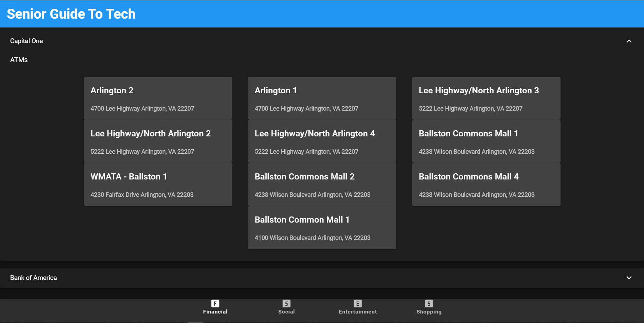Screen dimensions: 644x323
Task: Switch to the Shopping tab label
Action: (x=429, y=312)
